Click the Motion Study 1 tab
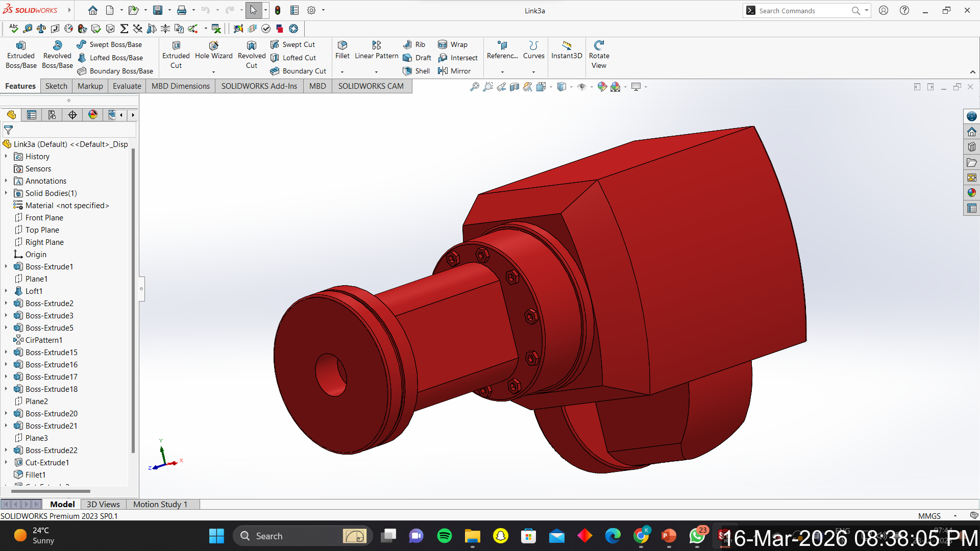Viewport: 980px width, 551px height. click(x=160, y=504)
